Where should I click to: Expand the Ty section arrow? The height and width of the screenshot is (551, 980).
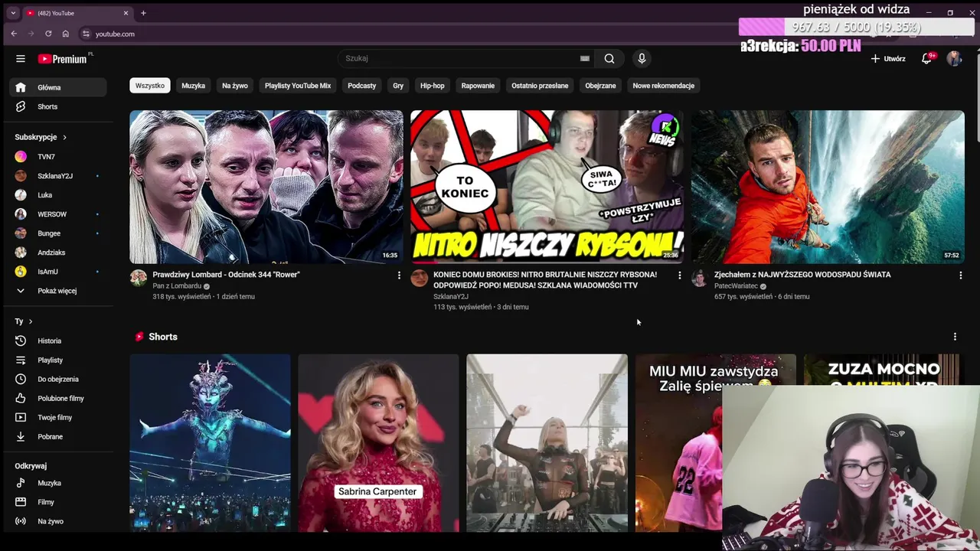pyautogui.click(x=31, y=321)
